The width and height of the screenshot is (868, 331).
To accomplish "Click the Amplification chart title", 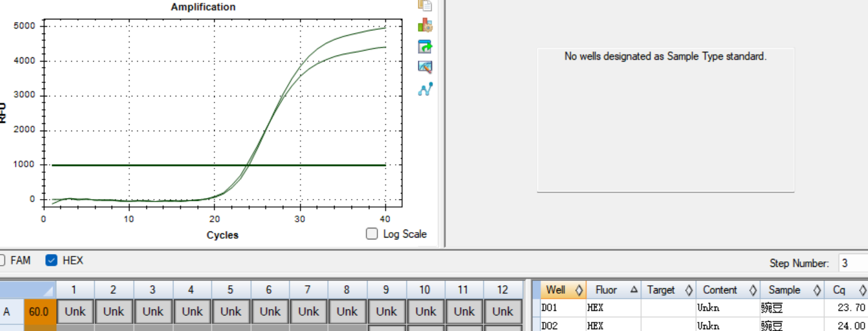I will [x=203, y=7].
